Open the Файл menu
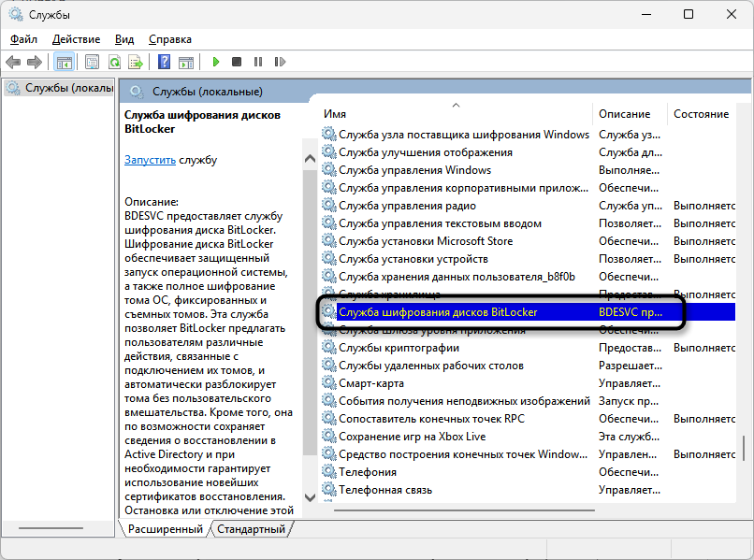 click(x=24, y=39)
